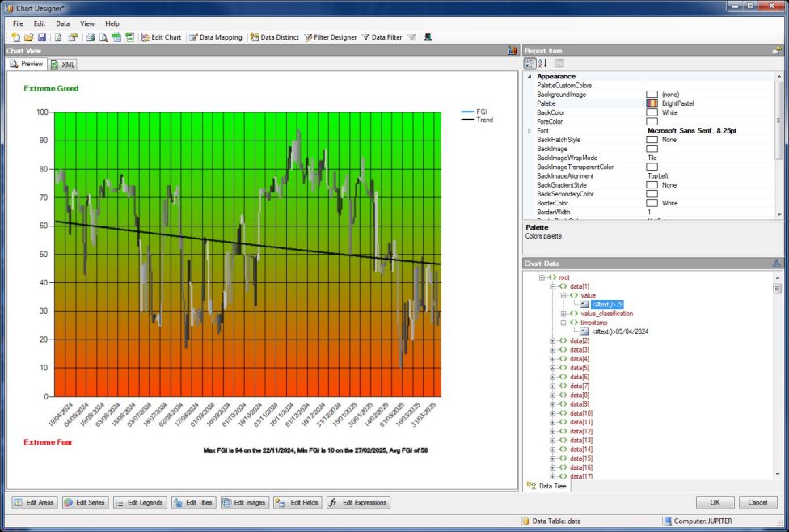Expand the value_classification node
789x532 pixels.
tap(564, 314)
